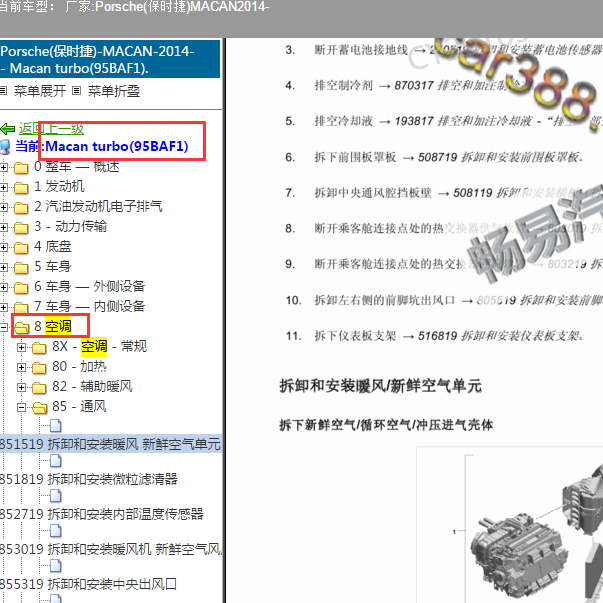The width and height of the screenshot is (603, 603).
Task: Expand the 8X - 空调 - 常规 node
Action: (22, 347)
